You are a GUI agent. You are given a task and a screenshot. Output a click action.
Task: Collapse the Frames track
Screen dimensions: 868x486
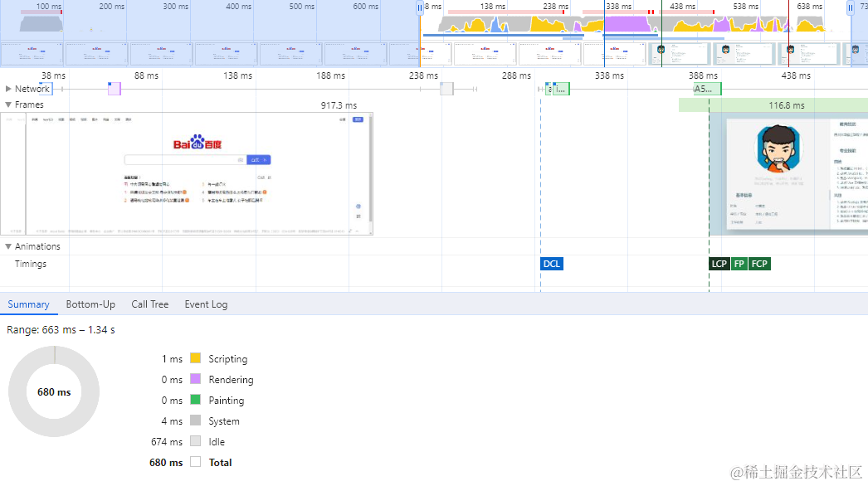click(x=8, y=104)
